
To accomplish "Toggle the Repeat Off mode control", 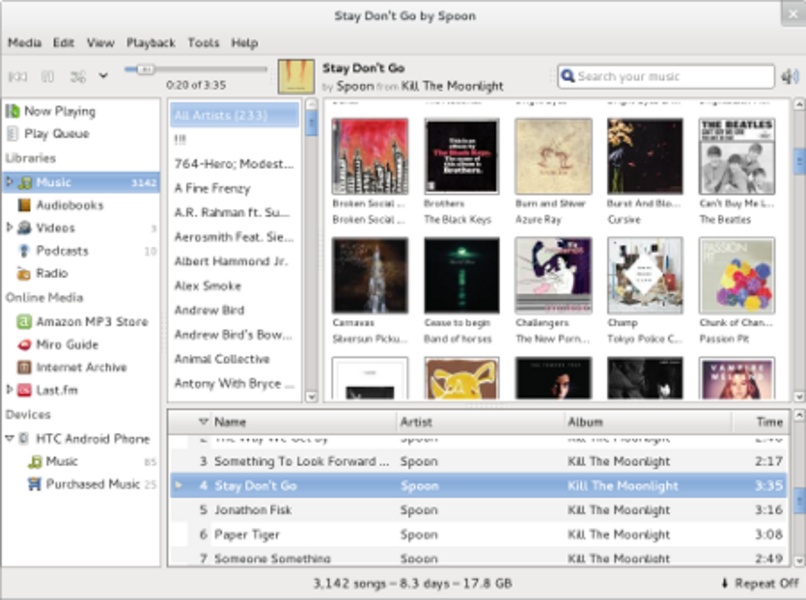I will point(759,583).
